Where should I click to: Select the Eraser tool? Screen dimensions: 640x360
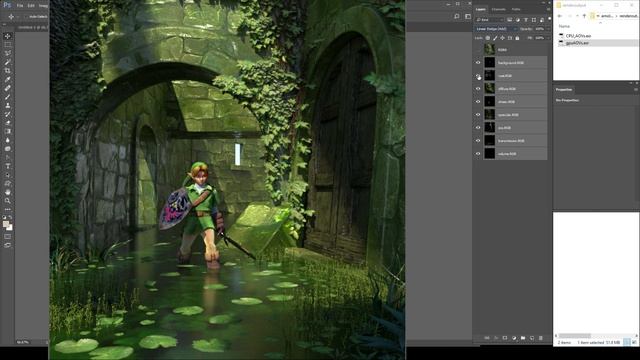7,122
